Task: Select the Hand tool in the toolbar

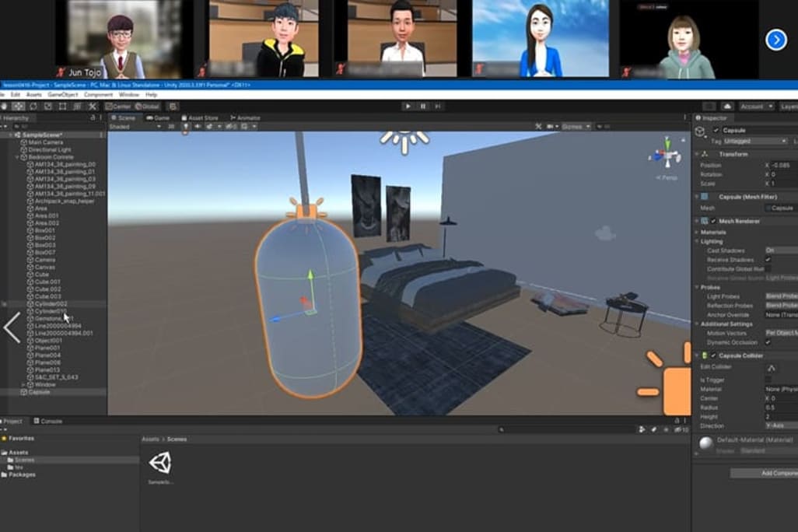Action: (x=3, y=106)
